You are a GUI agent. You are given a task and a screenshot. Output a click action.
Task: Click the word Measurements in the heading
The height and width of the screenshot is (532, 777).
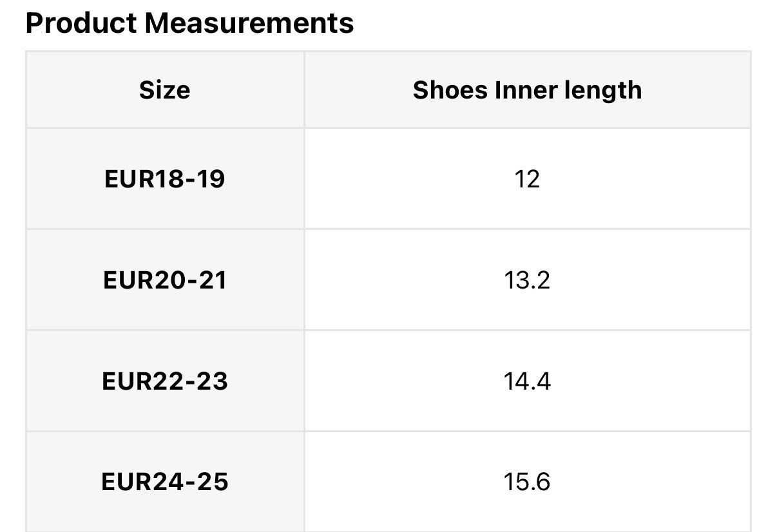(x=249, y=23)
